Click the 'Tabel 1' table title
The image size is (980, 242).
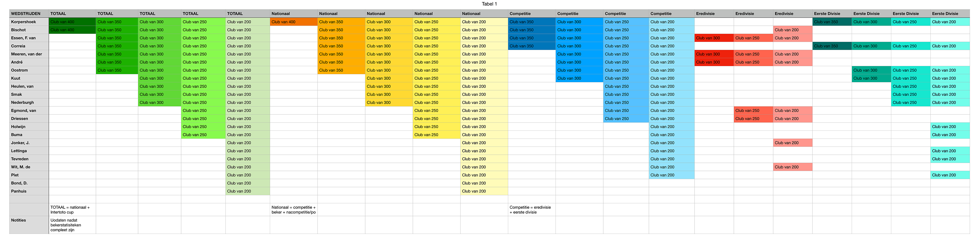489,4
